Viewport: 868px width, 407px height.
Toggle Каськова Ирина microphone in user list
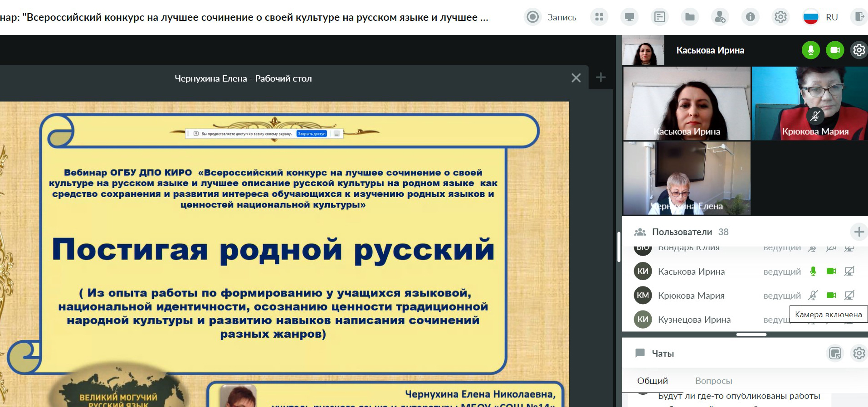(813, 271)
